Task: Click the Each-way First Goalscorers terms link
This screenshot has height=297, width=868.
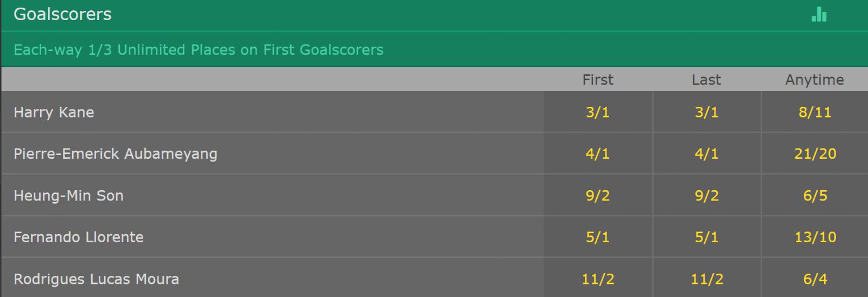Action: 199,50
